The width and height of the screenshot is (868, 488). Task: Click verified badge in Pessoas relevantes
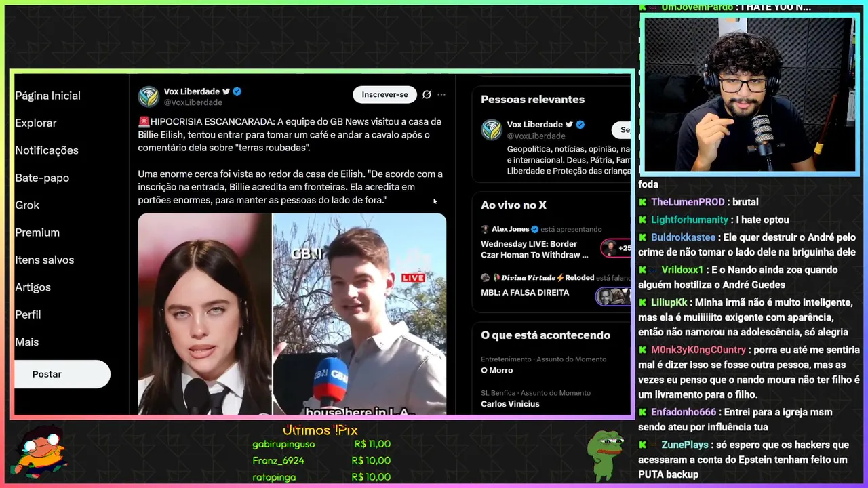(580, 125)
